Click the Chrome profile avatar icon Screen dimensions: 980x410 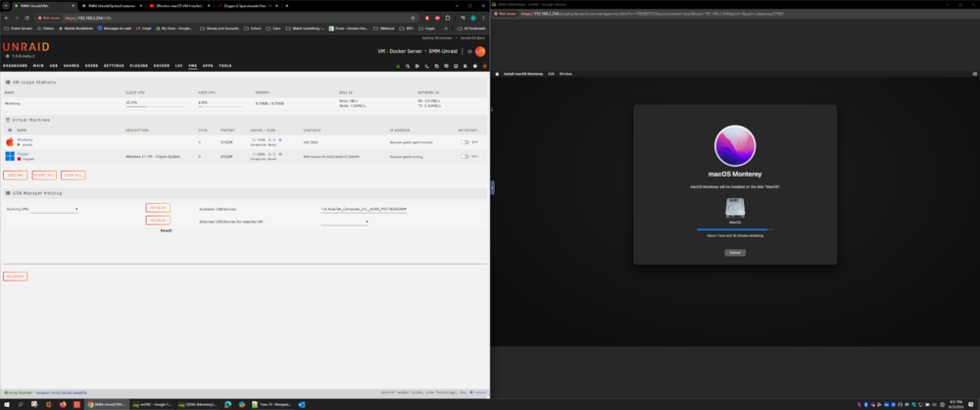pos(473,19)
